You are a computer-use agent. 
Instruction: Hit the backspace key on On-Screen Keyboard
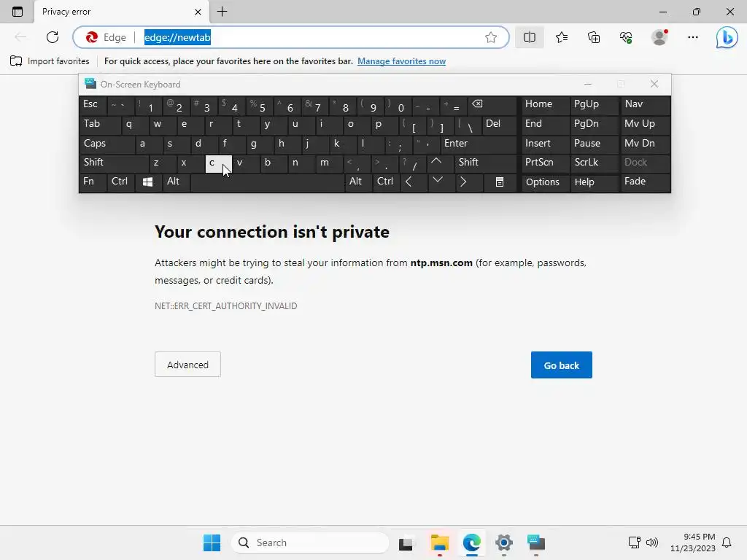coord(492,105)
